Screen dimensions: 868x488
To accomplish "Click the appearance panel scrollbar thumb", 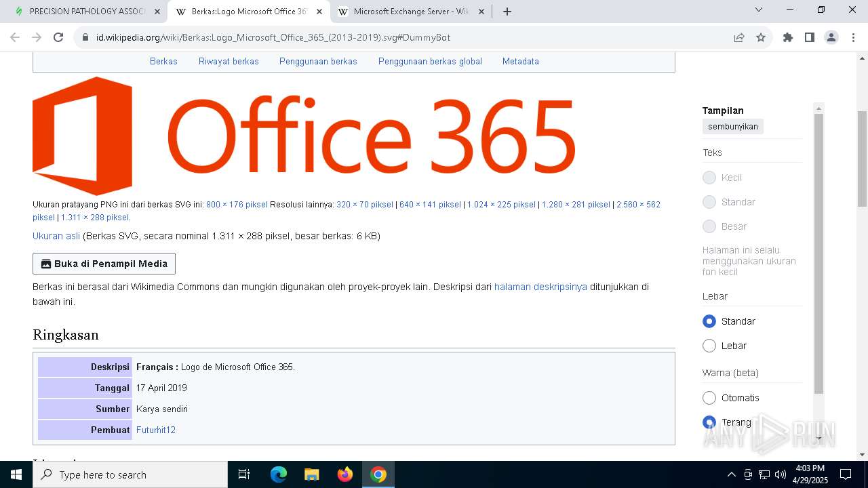I will pos(818,254).
